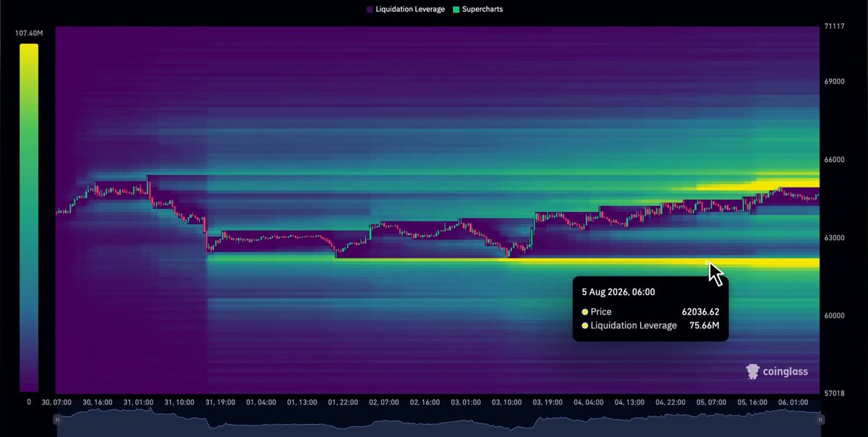Click the 63000 price axis label

pyautogui.click(x=835, y=238)
